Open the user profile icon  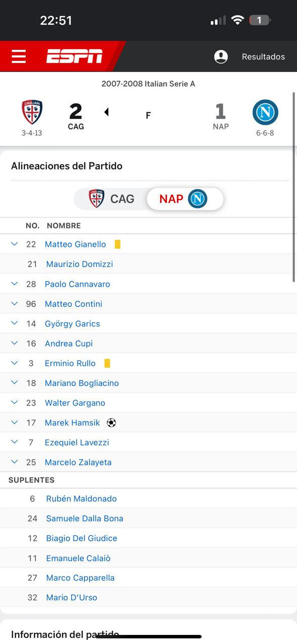(221, 57)
